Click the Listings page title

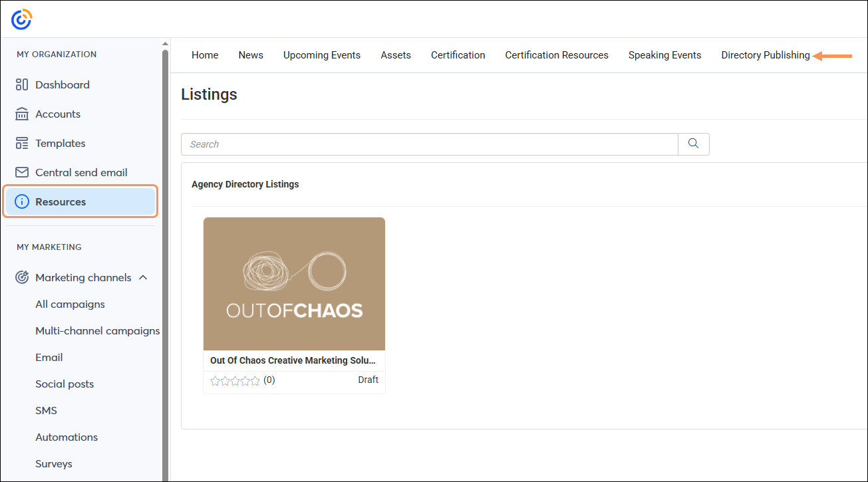209,94
